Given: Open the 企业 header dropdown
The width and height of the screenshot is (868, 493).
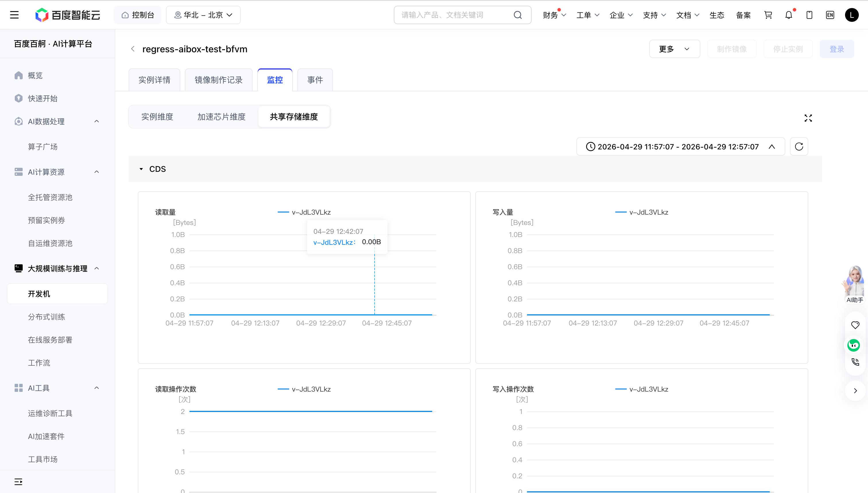Looking at the screenshot, I should click(621, 15).
